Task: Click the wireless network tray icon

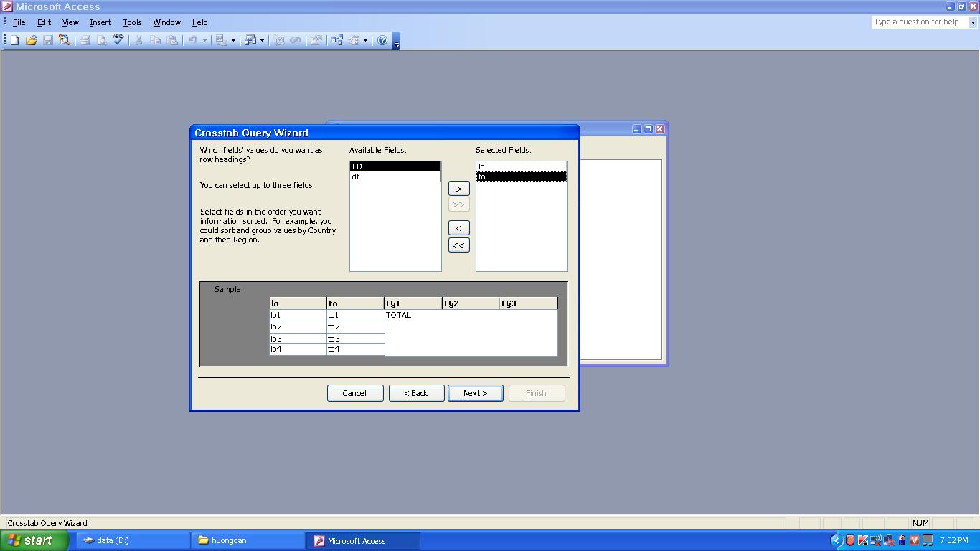Action: (x=876, y=540)
